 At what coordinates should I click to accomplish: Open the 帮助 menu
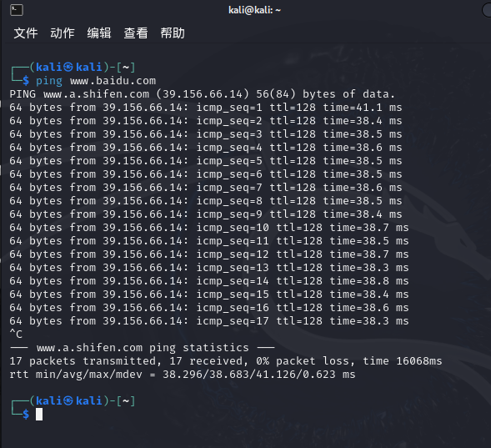(173, 33)
